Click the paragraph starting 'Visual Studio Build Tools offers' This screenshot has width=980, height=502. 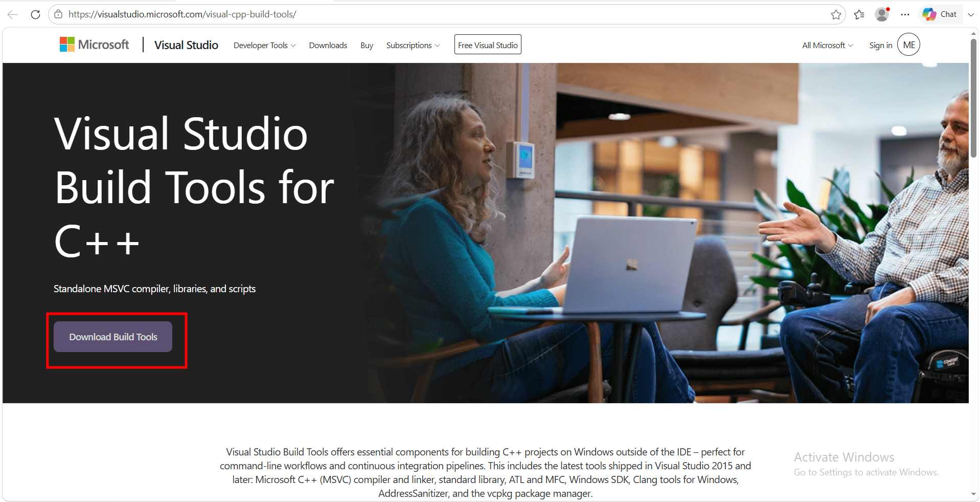pyautogui.click(x=485, y=473)
